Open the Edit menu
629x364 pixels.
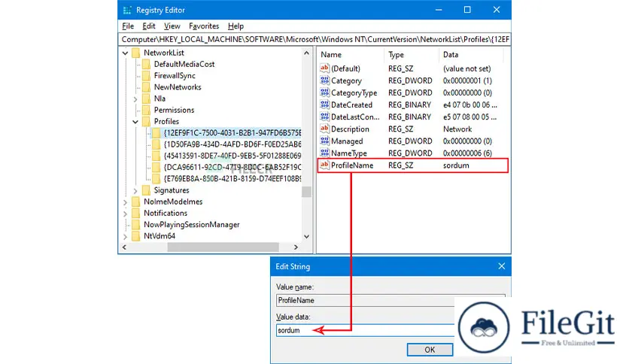point(149,26)
